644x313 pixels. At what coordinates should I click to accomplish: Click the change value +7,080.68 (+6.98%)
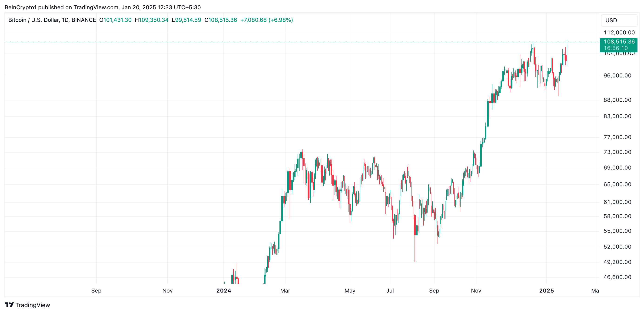click(x=266, y=20)
